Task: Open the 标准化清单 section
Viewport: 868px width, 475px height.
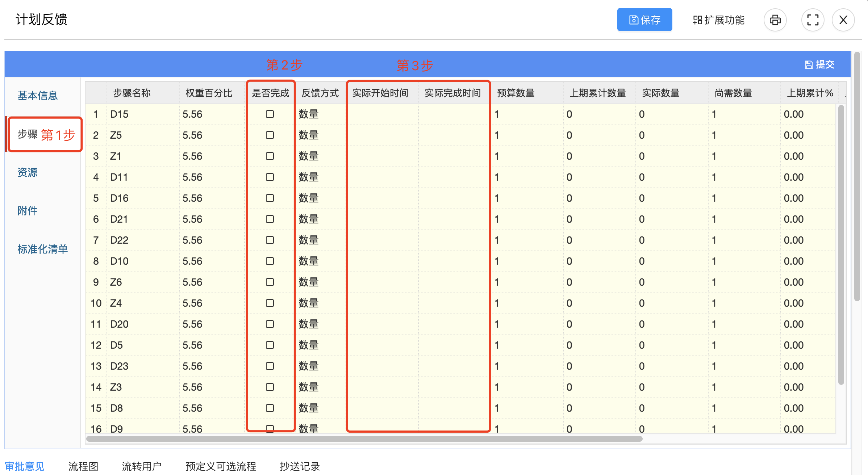Action: pyautogui.click(x=43, y=249)
